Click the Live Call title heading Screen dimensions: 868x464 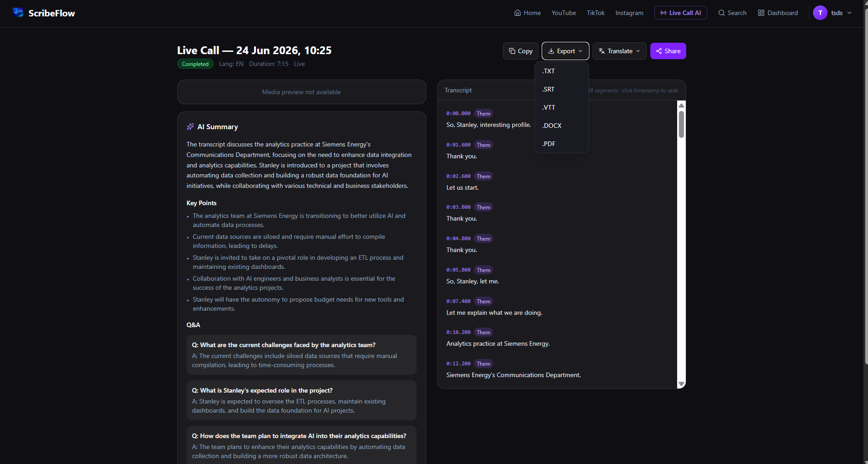[x=254, y=50]
